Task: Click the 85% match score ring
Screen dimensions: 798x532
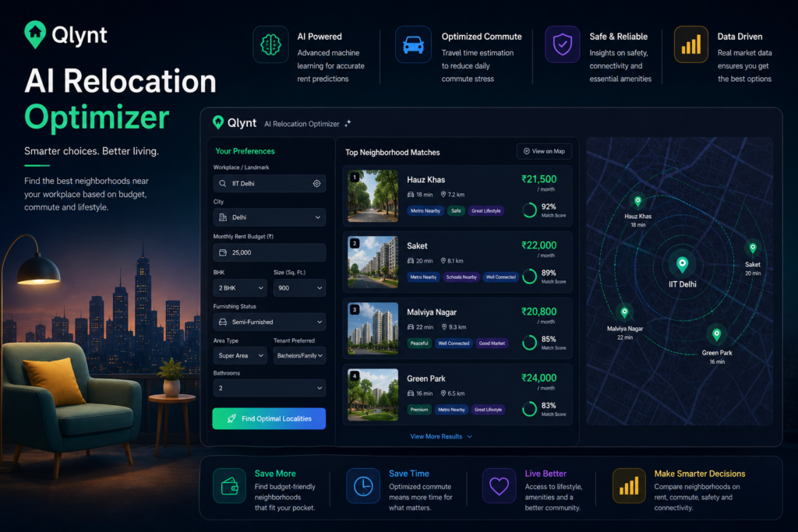Action: [530, 342]
